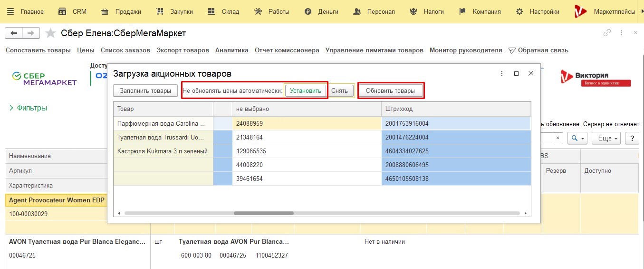Open Отчет комиссионера link
Screen dimensions: 644x269
pos(287,50)
